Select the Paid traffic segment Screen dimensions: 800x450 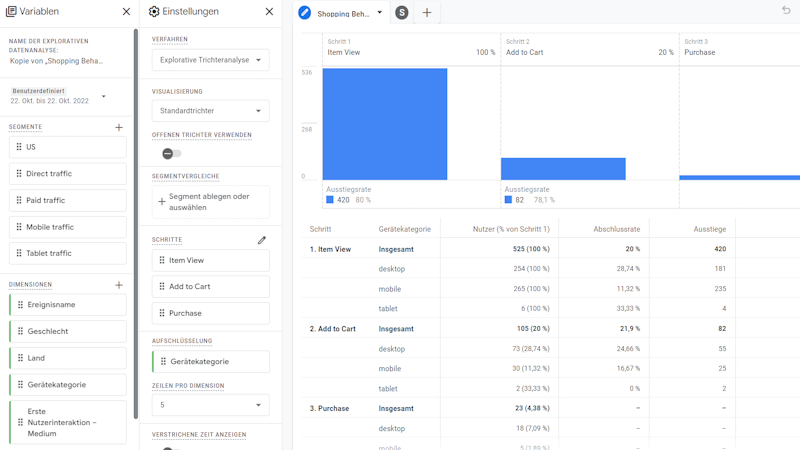[68, 200]
